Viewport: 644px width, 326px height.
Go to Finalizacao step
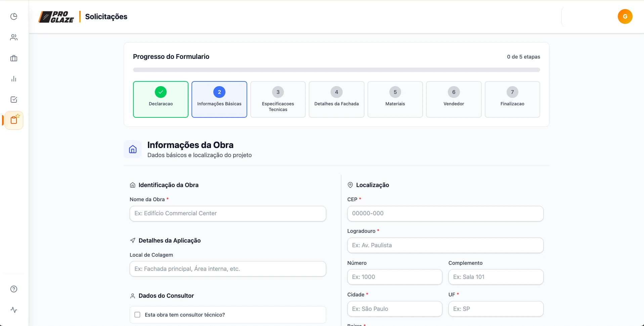[512, 99]
